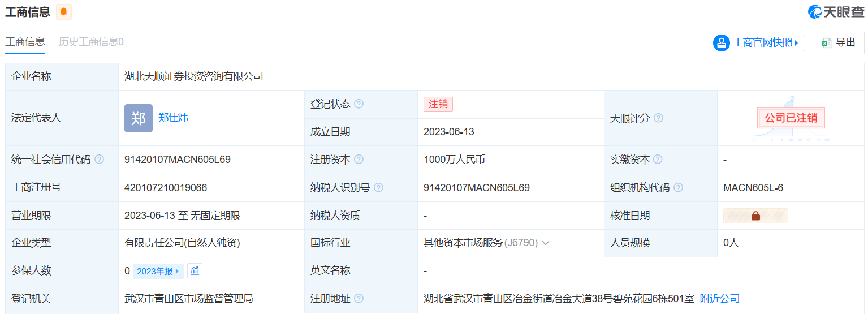Click the 导出 export button
The width and height of the screenshot is (868, 314).
[838, 42]
